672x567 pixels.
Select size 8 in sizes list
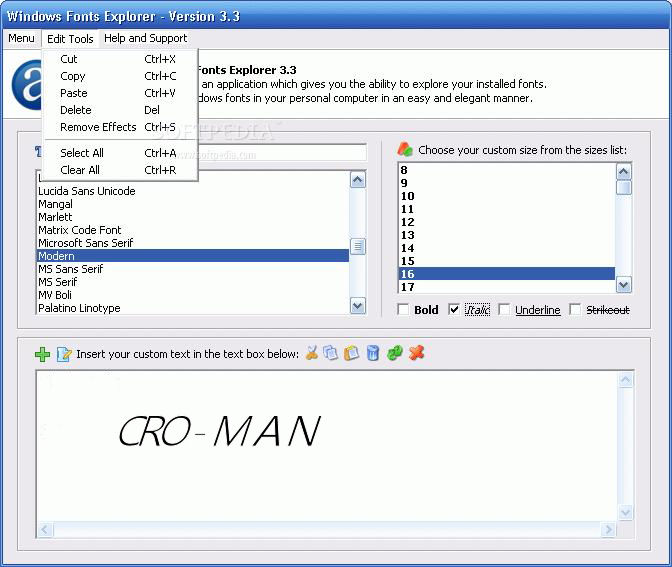coord(507,170)
